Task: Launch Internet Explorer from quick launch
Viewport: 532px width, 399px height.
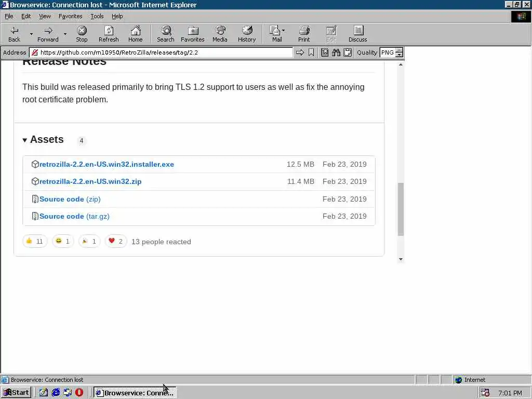Action: pos(56,393)
